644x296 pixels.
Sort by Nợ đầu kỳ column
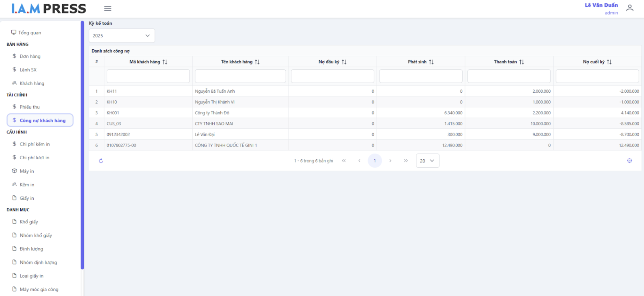click(x=344, y=62)
